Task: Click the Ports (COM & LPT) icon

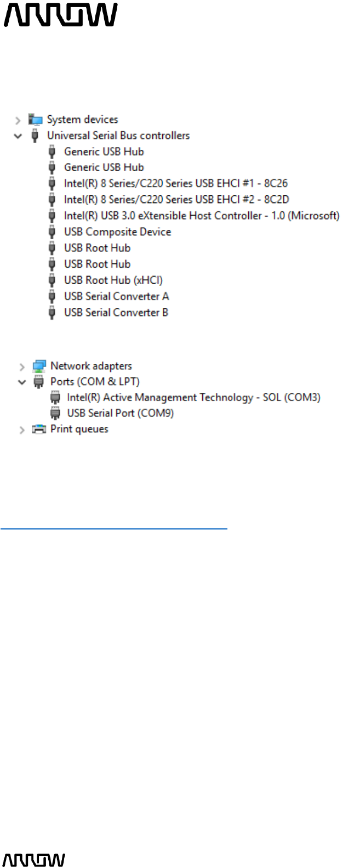Action: pyautogui.click(x=38, y=381)
